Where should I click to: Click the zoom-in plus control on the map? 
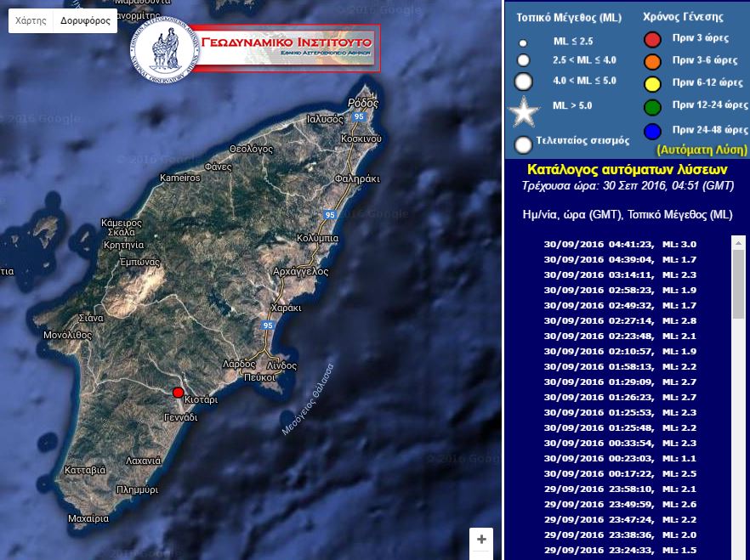click(x=481, y=540)
